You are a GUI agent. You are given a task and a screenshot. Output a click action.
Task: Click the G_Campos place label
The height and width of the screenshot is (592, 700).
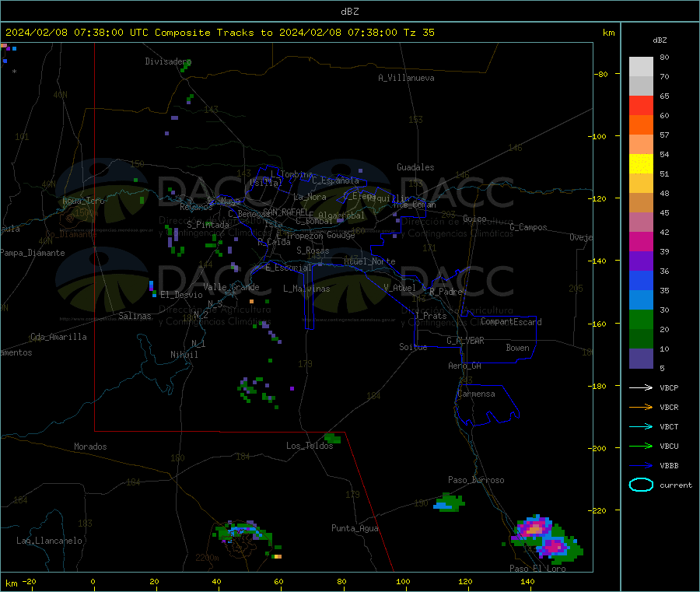(x=528, y=227)
